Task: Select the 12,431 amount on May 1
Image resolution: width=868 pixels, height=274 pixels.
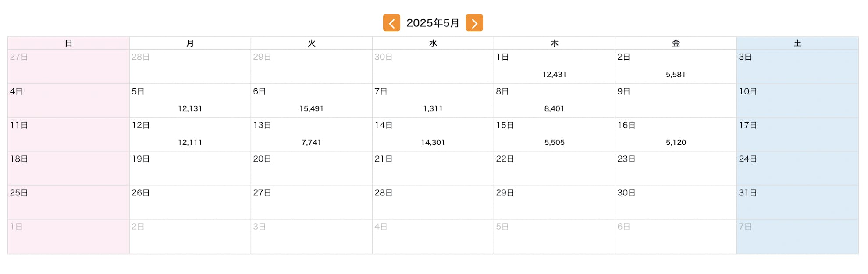Action: [x=554, y=75]
